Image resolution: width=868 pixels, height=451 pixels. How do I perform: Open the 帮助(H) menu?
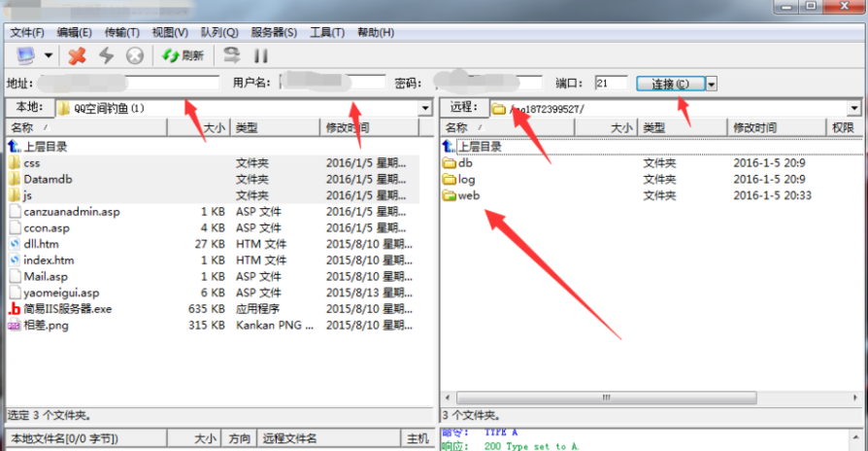(x=376, y=32)
